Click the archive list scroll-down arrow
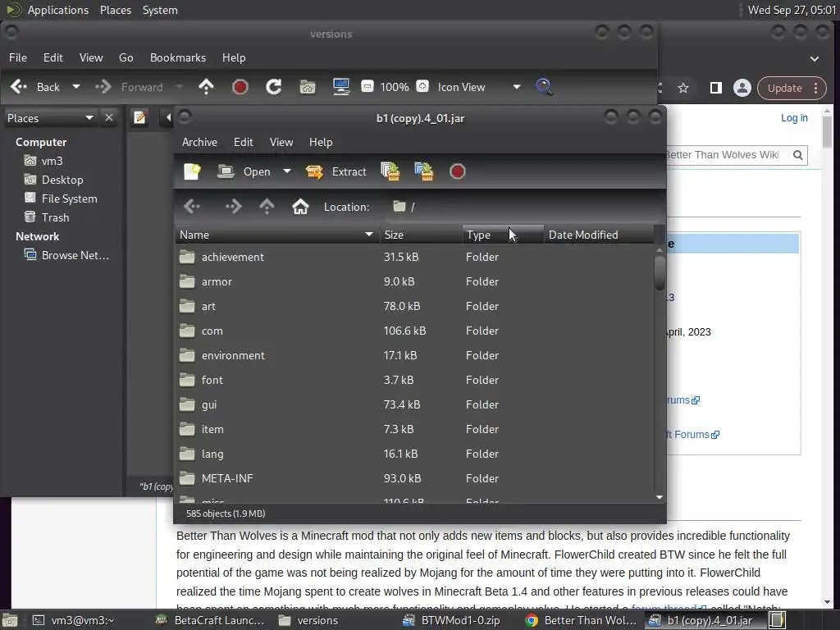840x630 pixels. click(660, 498)
